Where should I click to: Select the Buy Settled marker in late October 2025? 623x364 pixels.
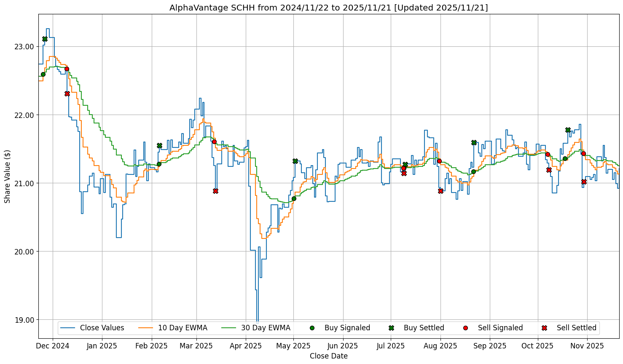point(568,130)
